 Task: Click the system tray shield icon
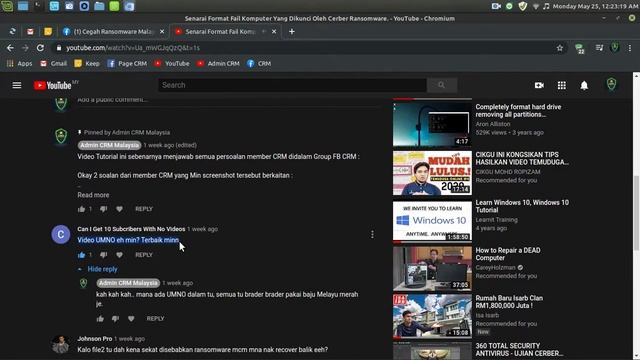[522, 6]
